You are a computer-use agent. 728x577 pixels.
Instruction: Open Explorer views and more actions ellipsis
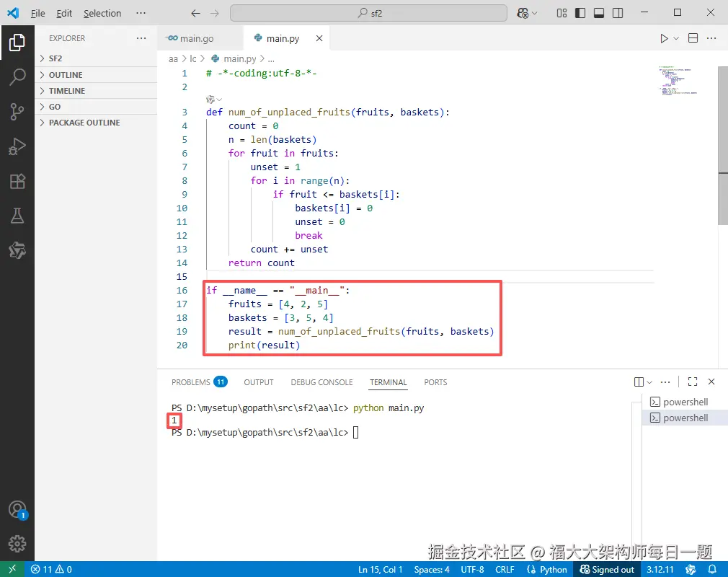pos(141,38)
